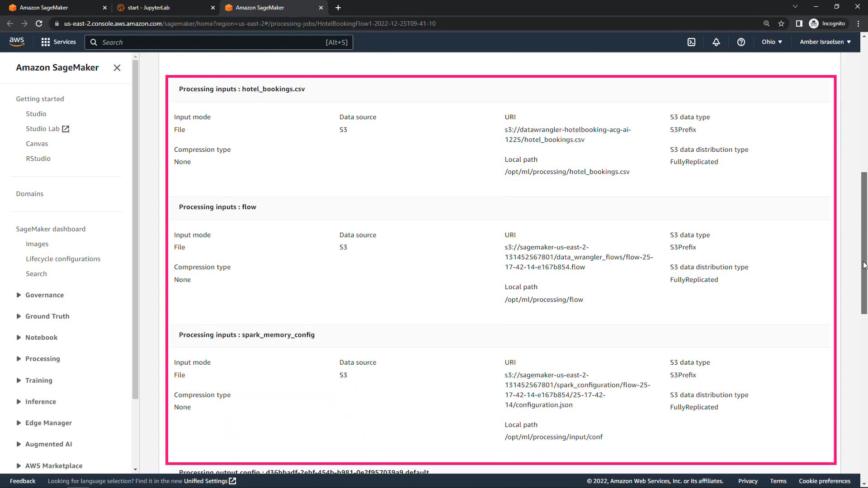
Task: Click the AWS logo home icon
Action: click(x=17, y=42)
